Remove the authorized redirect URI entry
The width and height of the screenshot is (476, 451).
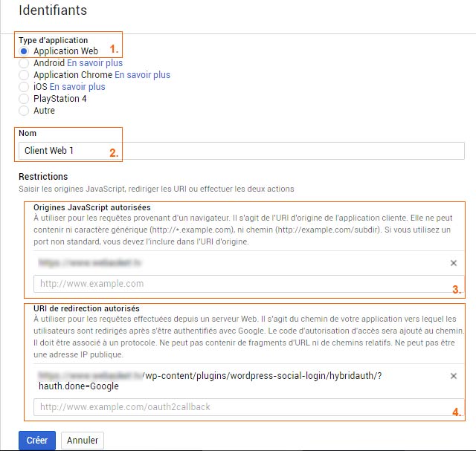pos(454,377)
